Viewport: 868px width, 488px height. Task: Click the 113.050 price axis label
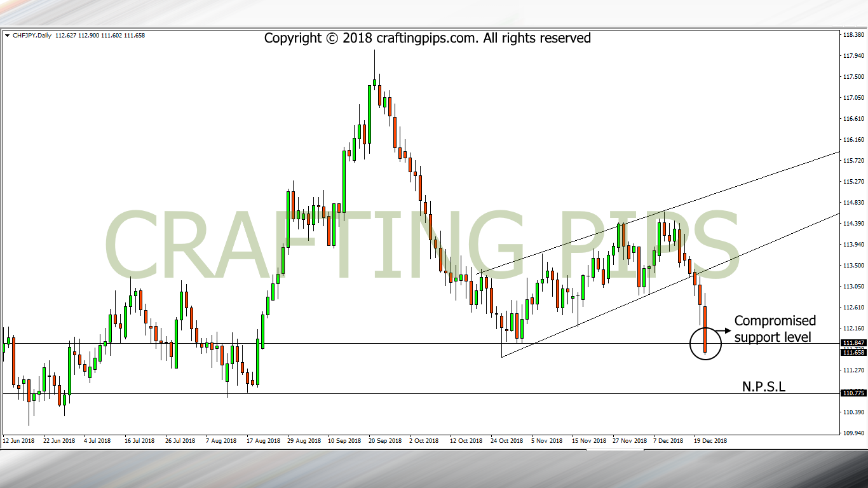[853, 287]
